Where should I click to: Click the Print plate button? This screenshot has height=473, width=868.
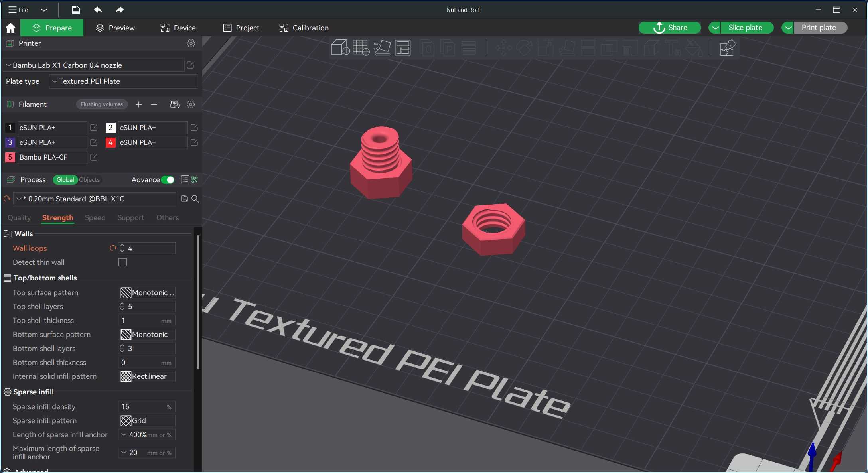click(x=821, y=28)
